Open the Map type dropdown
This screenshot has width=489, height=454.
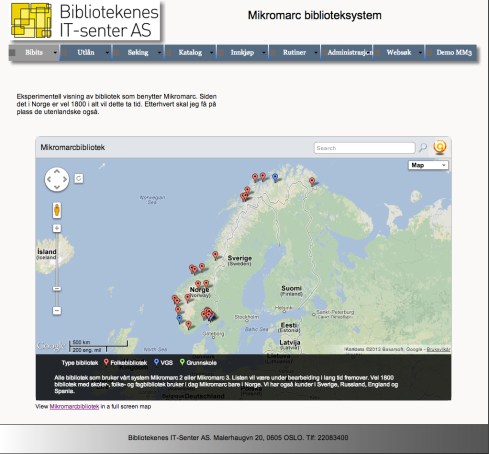[428, 165]
